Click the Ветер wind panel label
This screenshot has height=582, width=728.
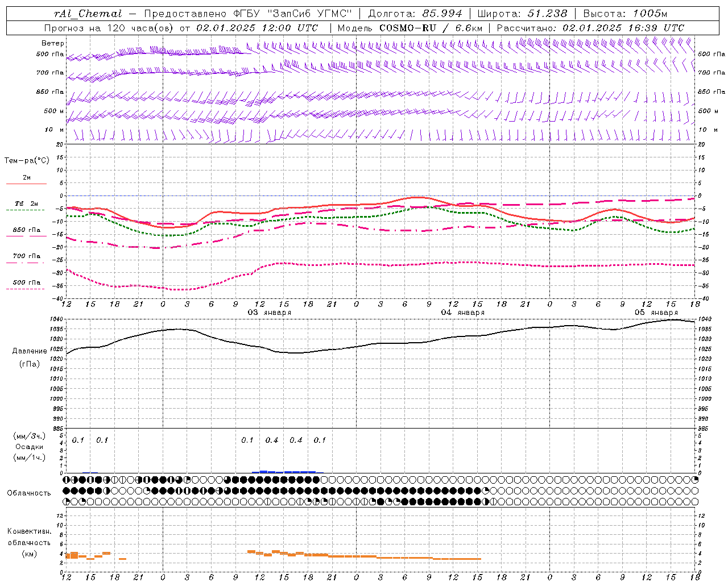pos(53,43)
